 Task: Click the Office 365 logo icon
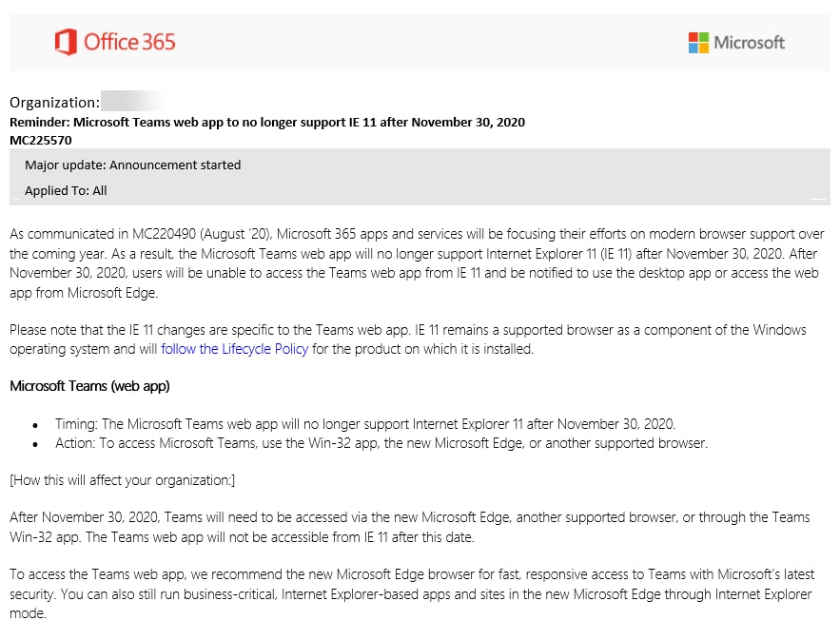(66, 42)
